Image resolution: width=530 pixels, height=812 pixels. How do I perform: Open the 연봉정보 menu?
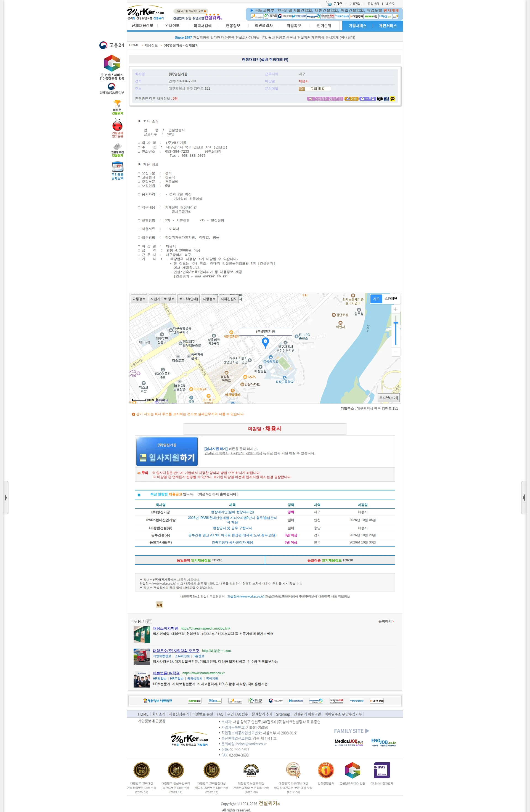[233, 26]
